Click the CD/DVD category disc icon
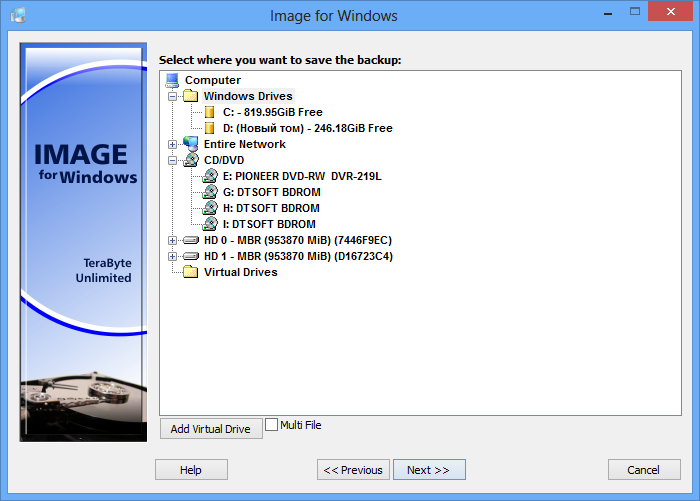This screenshot has width=700, height=501. (x=191, y=160)
